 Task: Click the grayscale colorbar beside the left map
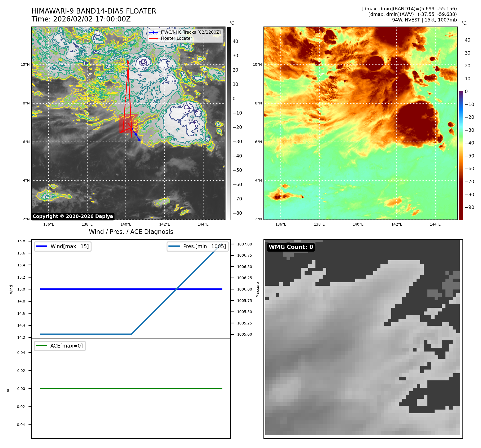click(x=229, y=123)
